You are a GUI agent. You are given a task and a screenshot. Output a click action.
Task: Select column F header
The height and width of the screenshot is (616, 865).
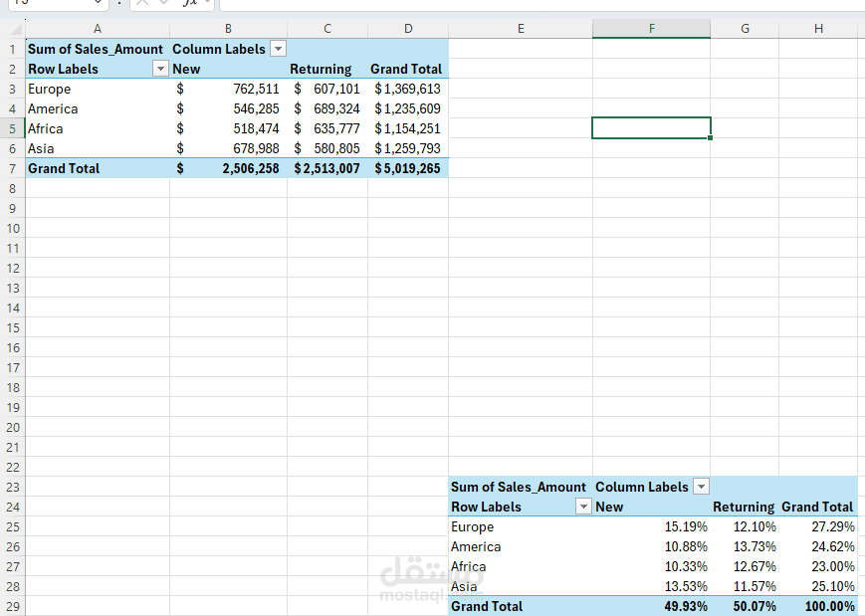coord(651,29)
